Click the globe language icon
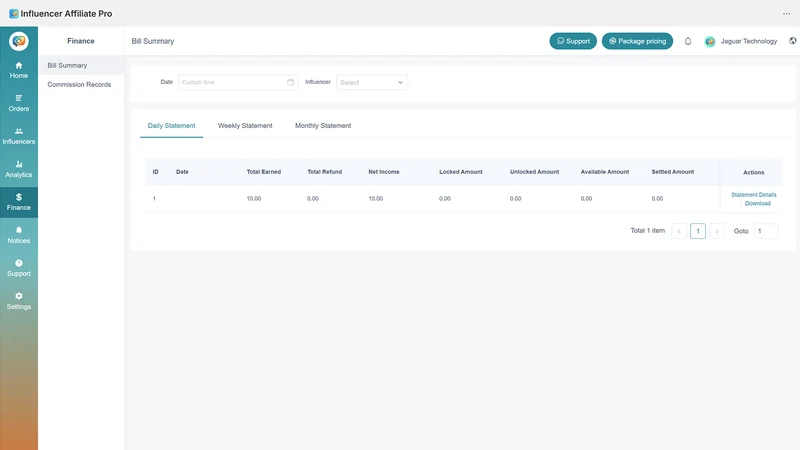Viewport: 800px width, 450px height. coord(792,41)
